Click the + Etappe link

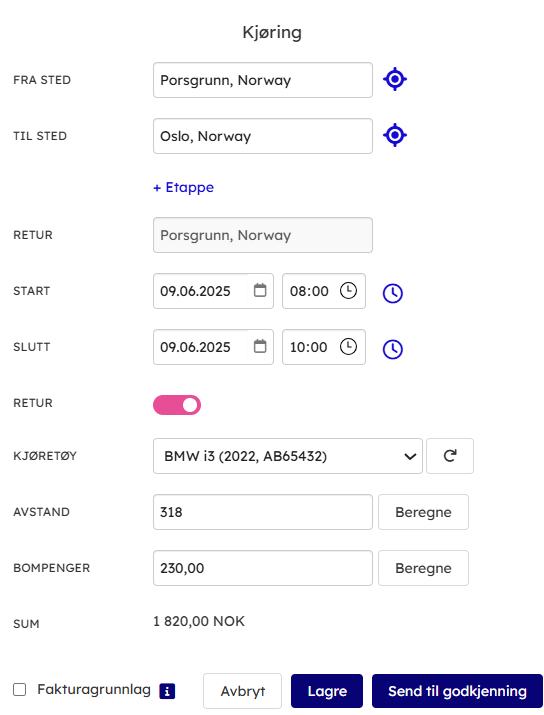[x=183, y=187]
